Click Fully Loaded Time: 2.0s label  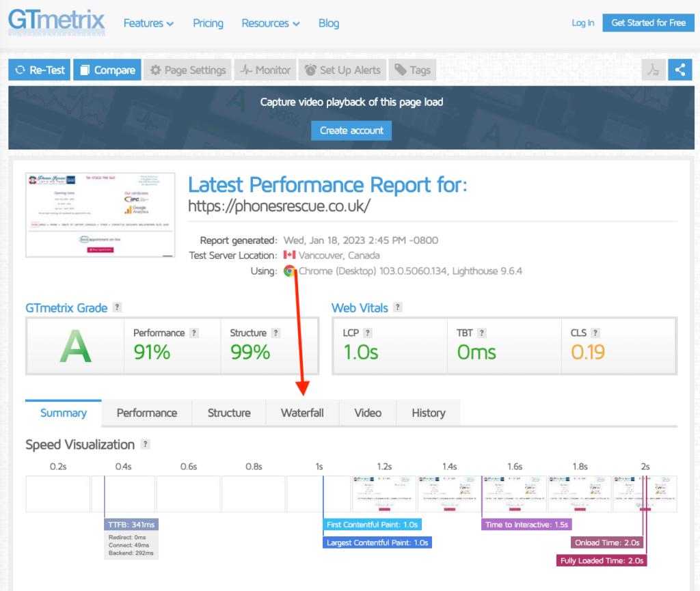click(x=602, y=561)
